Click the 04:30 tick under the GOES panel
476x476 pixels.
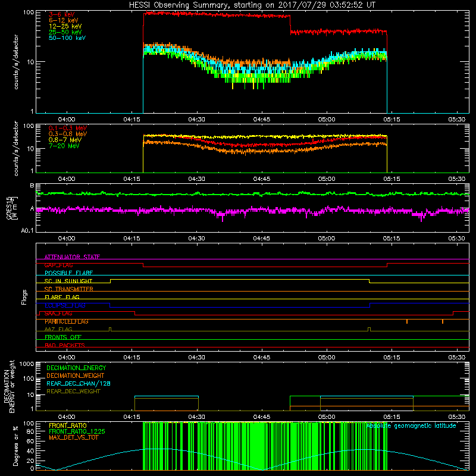pos(197,239)
